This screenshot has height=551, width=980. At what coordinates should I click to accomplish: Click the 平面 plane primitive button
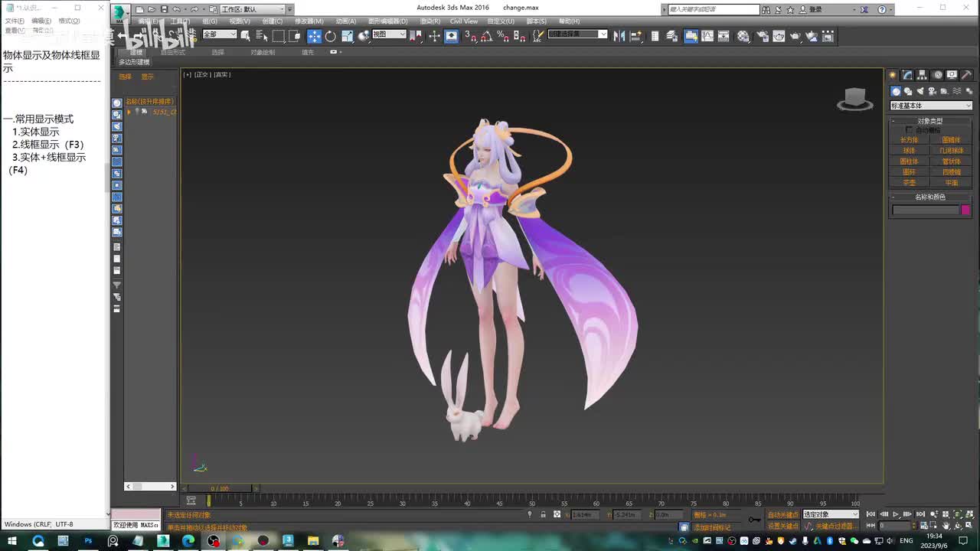tap(951, 183)
